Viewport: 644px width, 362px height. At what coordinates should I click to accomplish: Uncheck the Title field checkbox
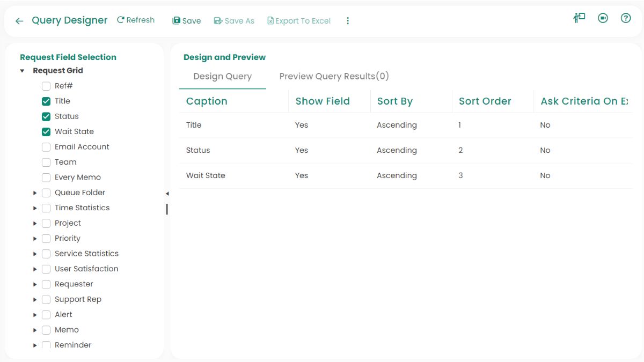pyautogui.click(x=46, y=101)
